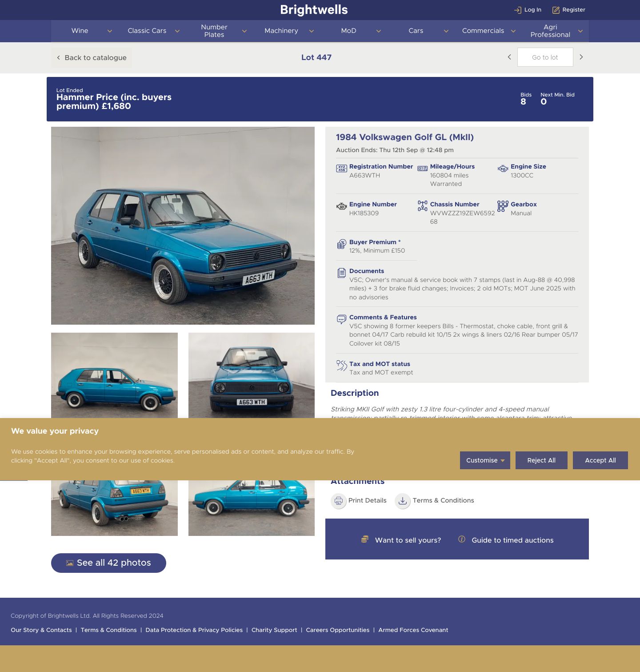Expand the Wine menu chevron
The width and height of the screenshot is (640, 672).
(110, 31)
